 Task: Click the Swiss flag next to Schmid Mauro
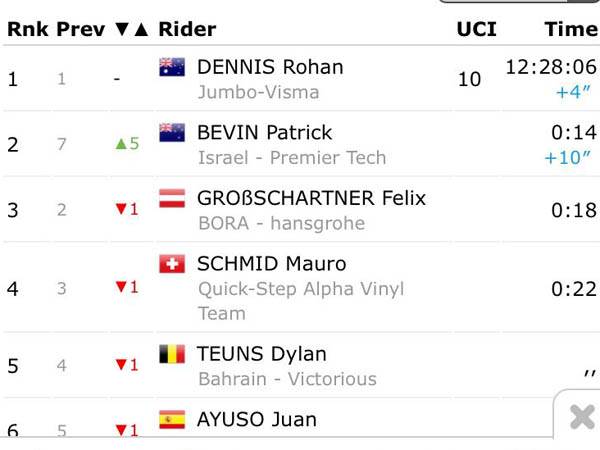[x=172, y=264]
